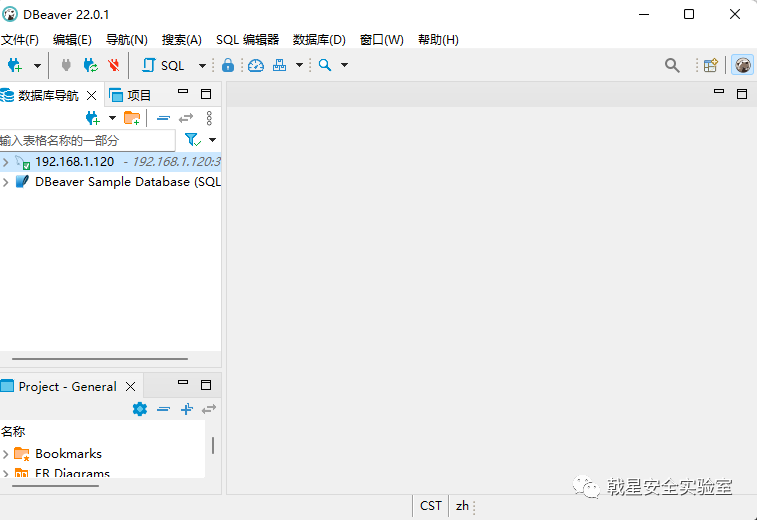Open the dashboard gauge icon
The height and width of the screenshot is (520, 757).
(256, 65)
